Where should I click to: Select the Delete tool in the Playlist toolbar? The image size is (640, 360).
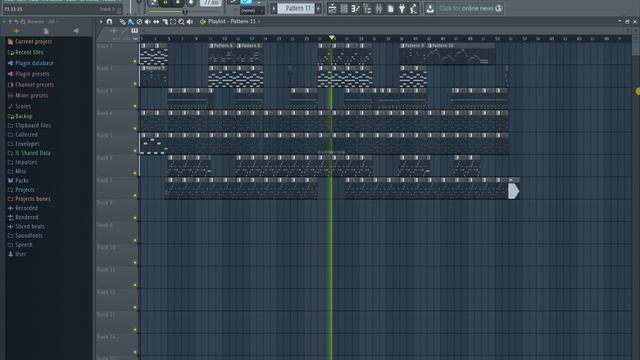(x=139, y=22)
